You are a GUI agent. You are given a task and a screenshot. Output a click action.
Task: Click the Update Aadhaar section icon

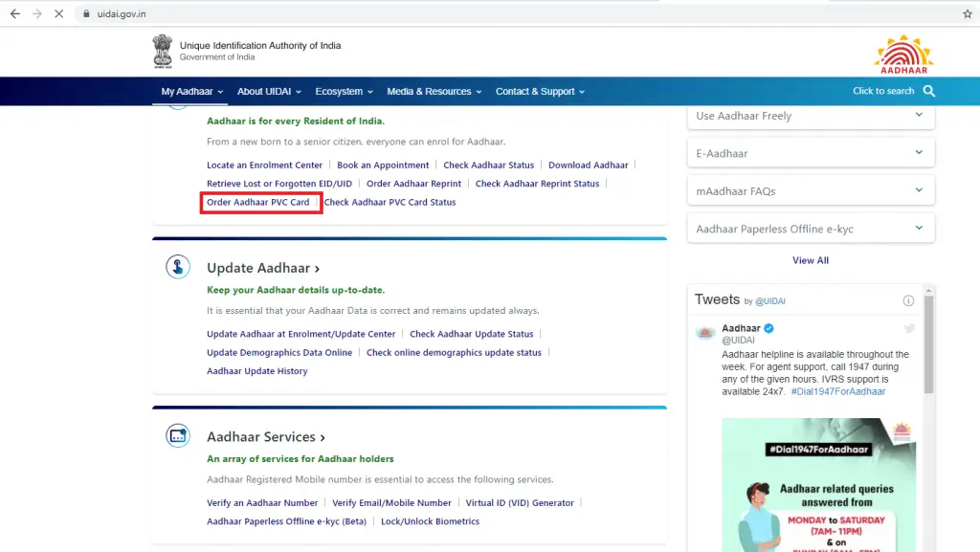[178, 267]
